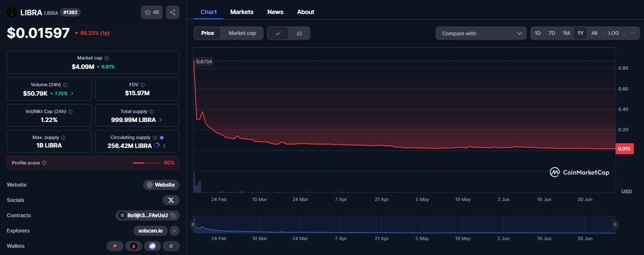Show Market cap info tooltip icon
The height and width of the screenshot is (255, 644).
107,58
